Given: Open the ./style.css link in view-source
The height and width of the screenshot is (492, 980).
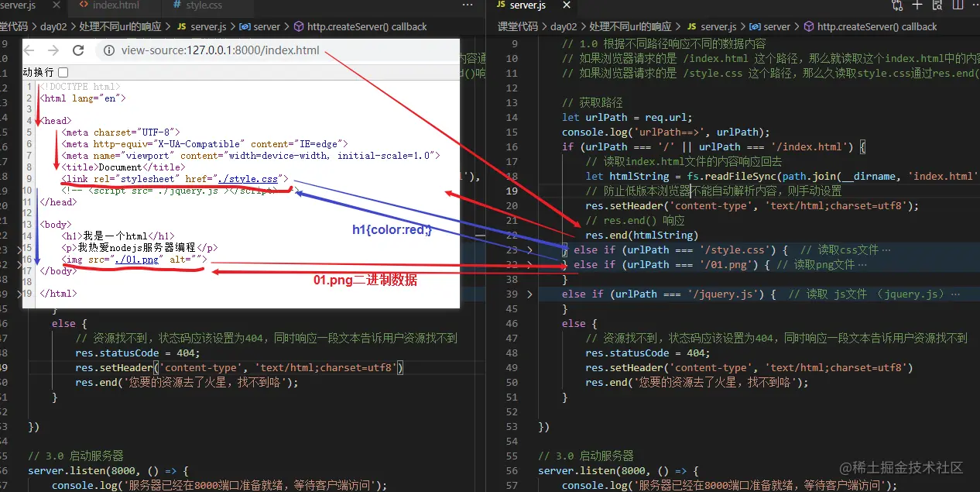Looking at the screenshot, I should coord(248,179).
